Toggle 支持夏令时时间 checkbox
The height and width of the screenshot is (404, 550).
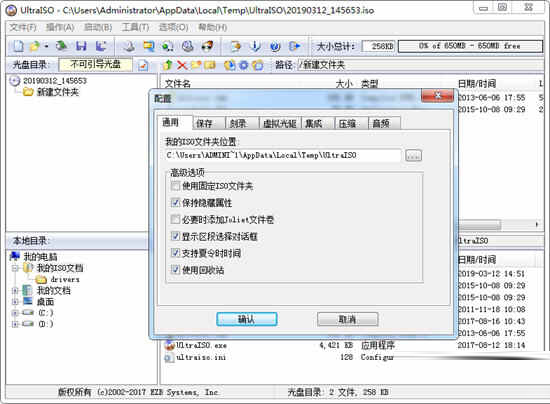tap(175, 253)
